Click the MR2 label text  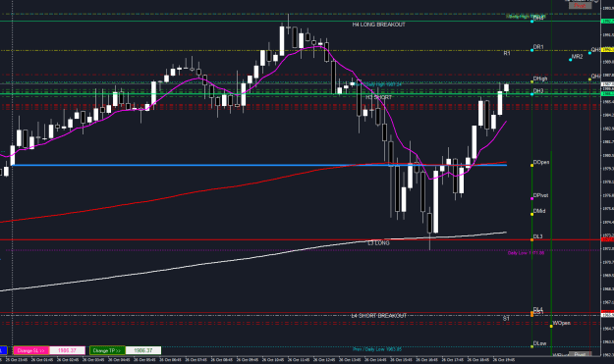578,57
